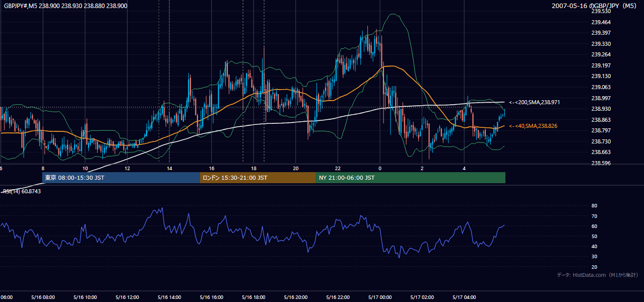Click hour tick 16 under price chart

(212, 168)
